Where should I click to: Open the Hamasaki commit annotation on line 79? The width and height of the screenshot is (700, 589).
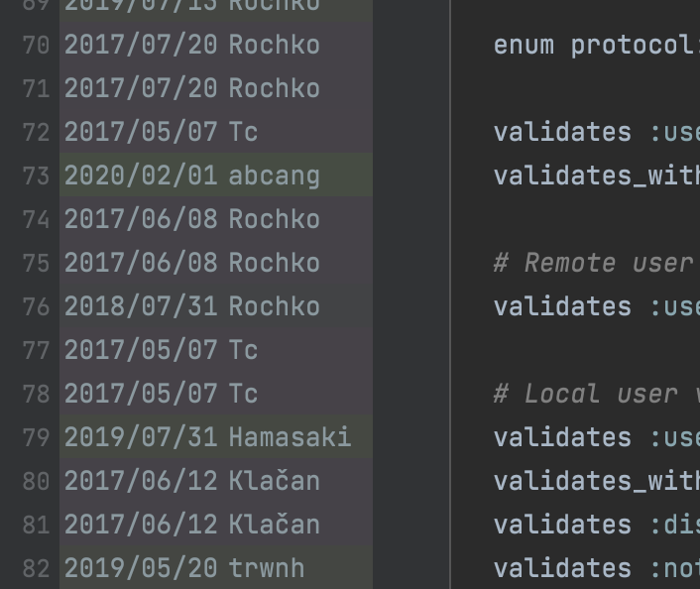216,436
